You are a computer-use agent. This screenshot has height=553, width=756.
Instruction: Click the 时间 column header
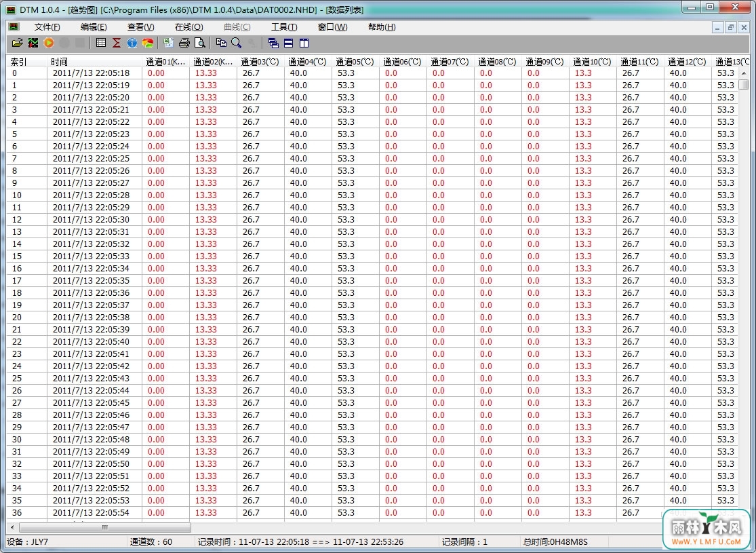click(x=94, y=62)
